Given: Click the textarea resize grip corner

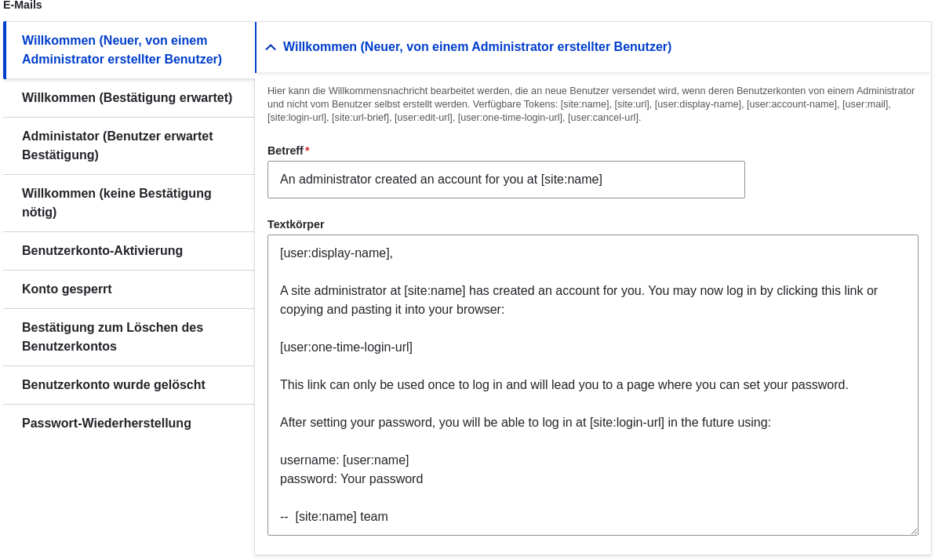Looking at the screenshot, I should pos(914,531).
